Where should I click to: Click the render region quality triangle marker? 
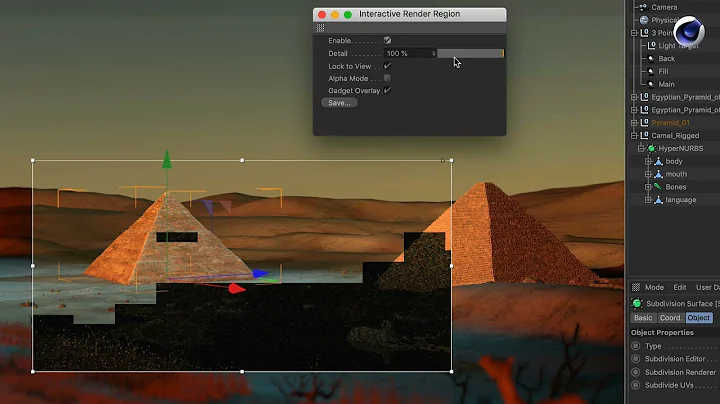point(443,160)
